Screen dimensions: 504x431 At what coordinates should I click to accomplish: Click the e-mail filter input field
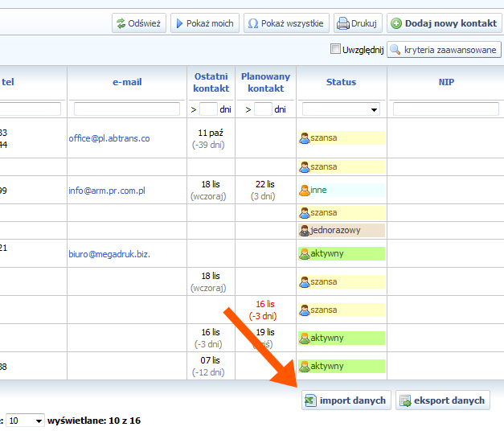pos(127,109)
